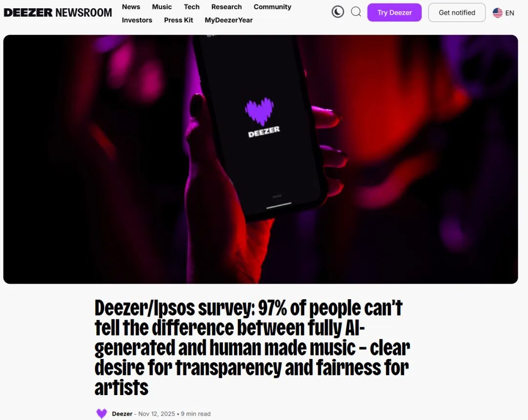Click the US flag language icon
Screen dimensions: 528x420
point(497,13)
